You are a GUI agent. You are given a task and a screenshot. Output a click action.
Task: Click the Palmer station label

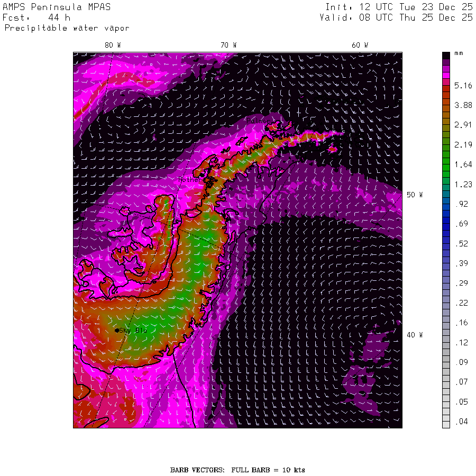(x=258, y=121)
